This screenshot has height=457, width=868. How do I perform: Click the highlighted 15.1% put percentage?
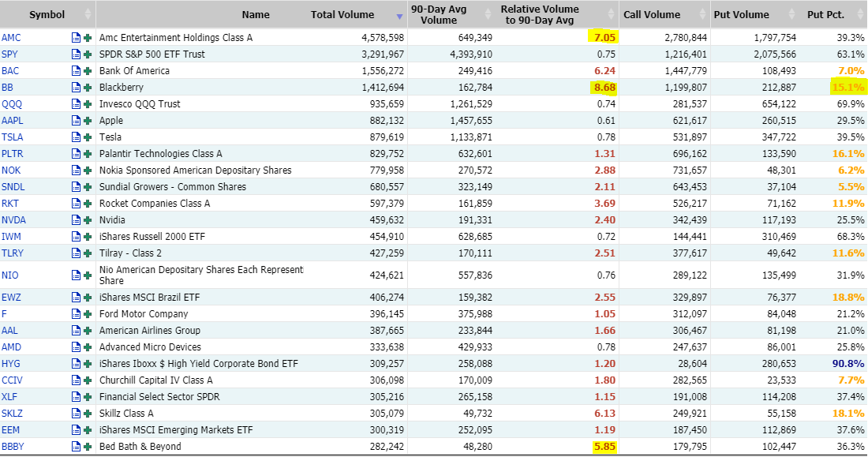point(848,88)
